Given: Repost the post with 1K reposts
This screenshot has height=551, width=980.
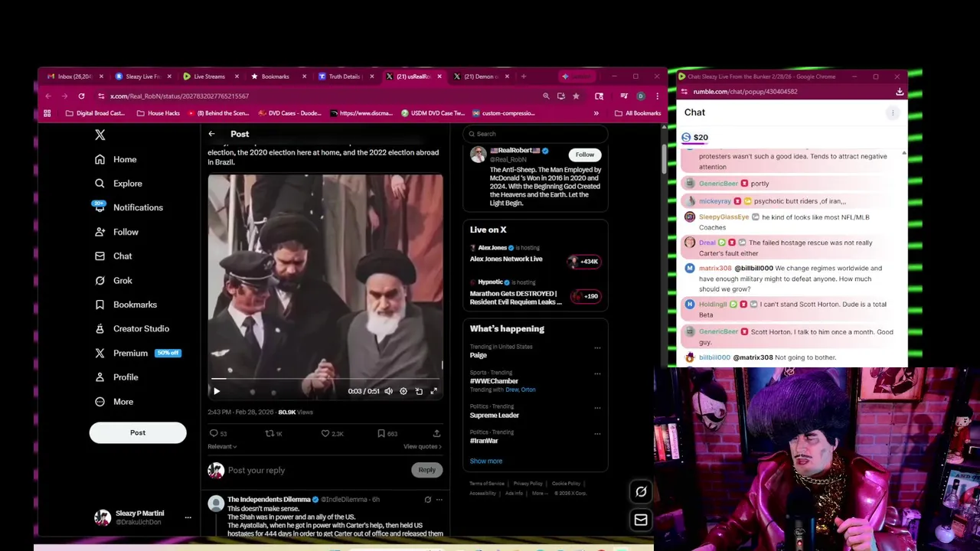Looking at the screenshot, I should 273,434.
